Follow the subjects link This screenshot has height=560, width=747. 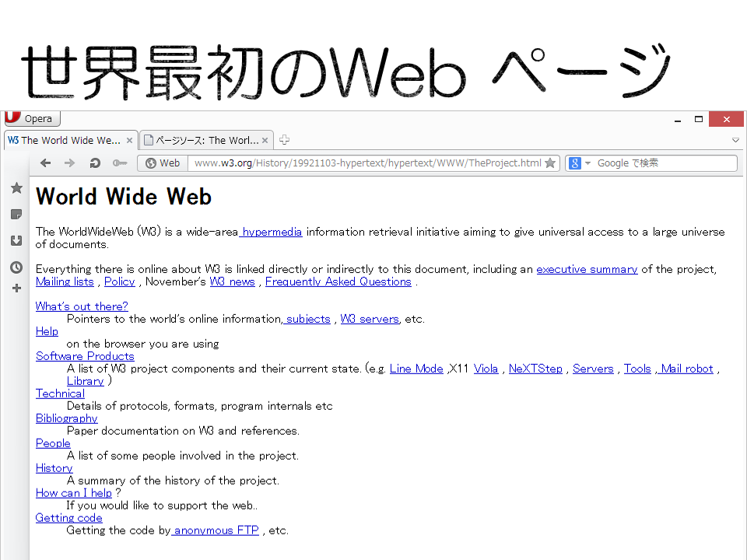[x=308, y=319]
